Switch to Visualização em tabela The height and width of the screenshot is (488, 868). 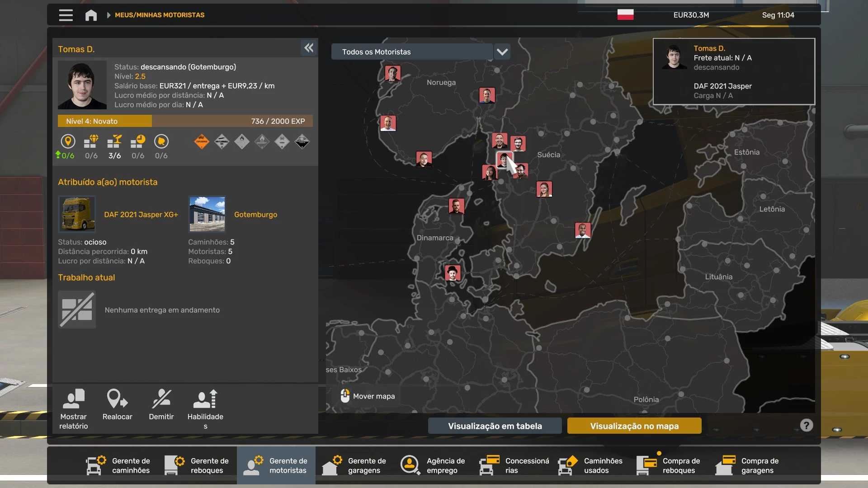495,426
